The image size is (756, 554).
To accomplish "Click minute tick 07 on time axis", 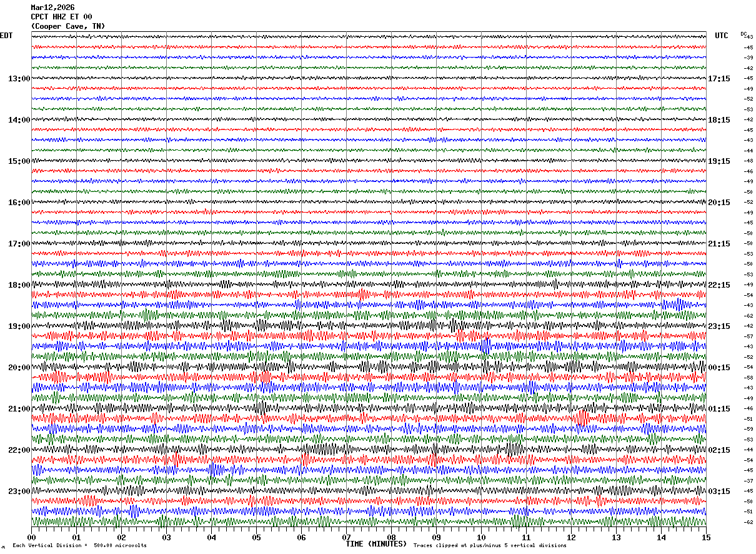I will click(347, 537).
